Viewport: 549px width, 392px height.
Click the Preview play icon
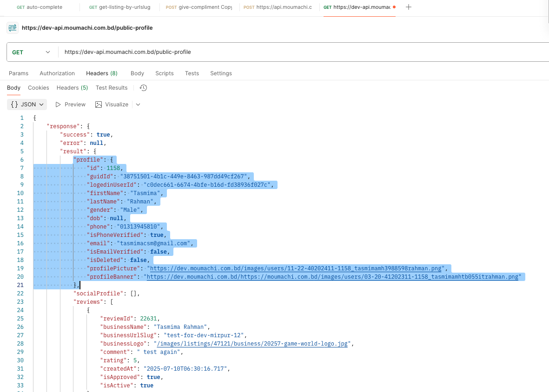[x=58, y=105]
